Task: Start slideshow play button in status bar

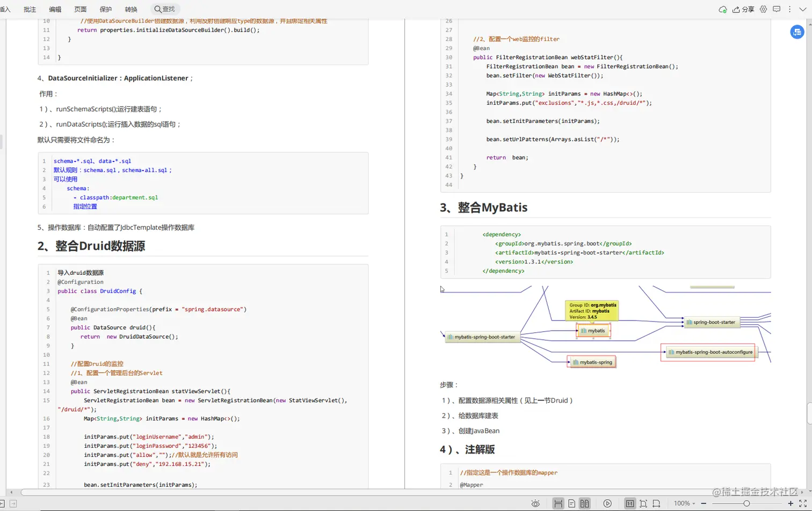Action: (607, 503)
